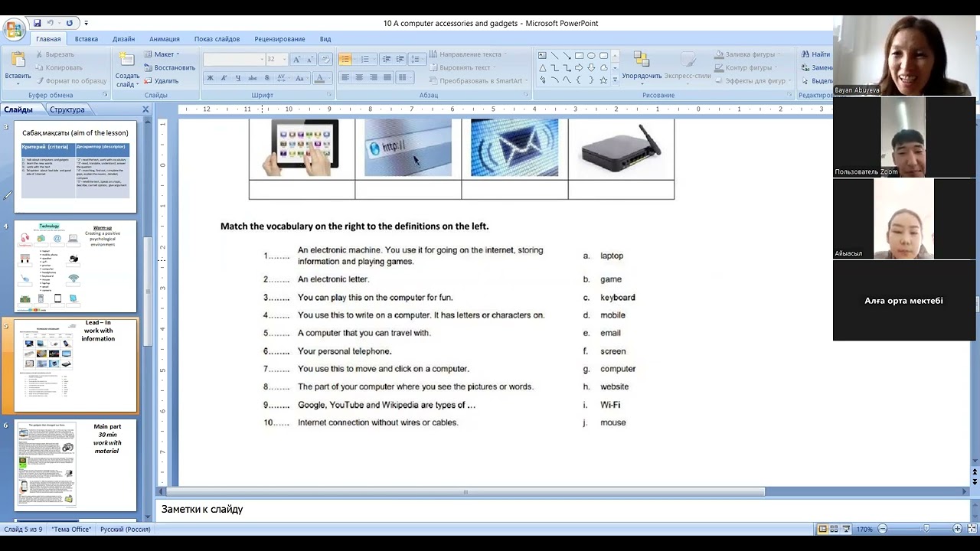Open the Customize Quick Access Toolbar dropdown
980x551 pixels.
(x=86, y=24)
